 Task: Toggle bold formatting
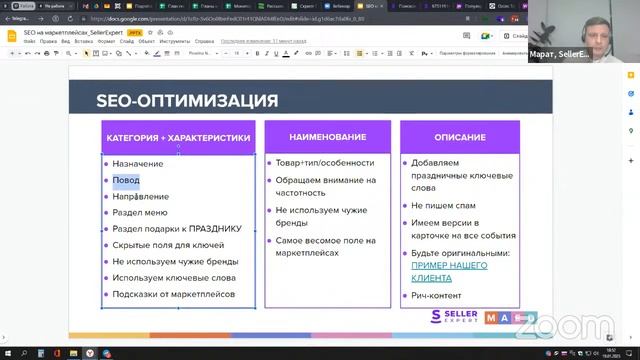[257, 53]
